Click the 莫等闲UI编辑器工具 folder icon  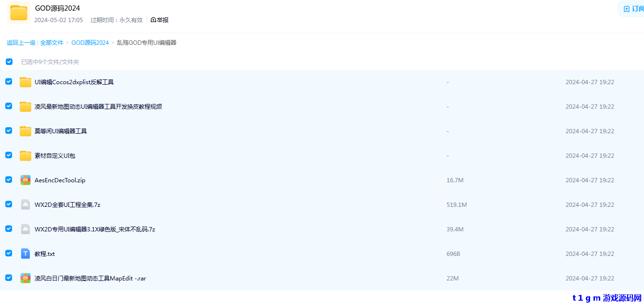tap(25, 131)
